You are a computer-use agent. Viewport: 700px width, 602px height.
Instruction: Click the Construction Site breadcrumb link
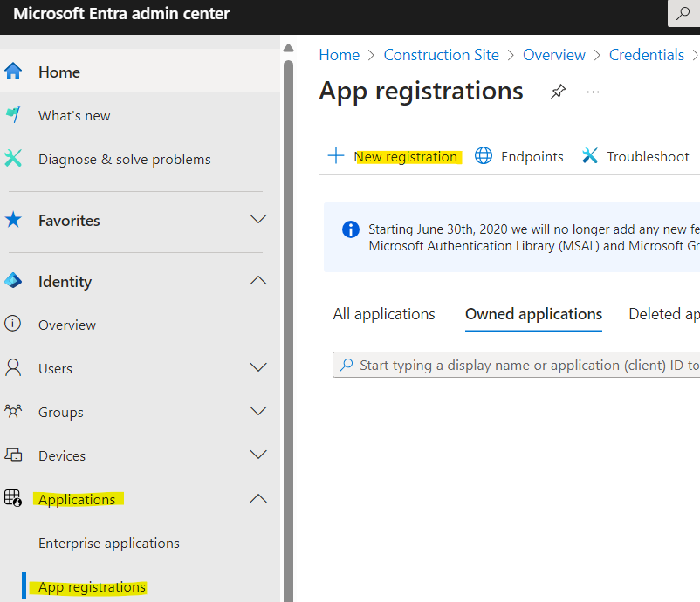(441, 55)
